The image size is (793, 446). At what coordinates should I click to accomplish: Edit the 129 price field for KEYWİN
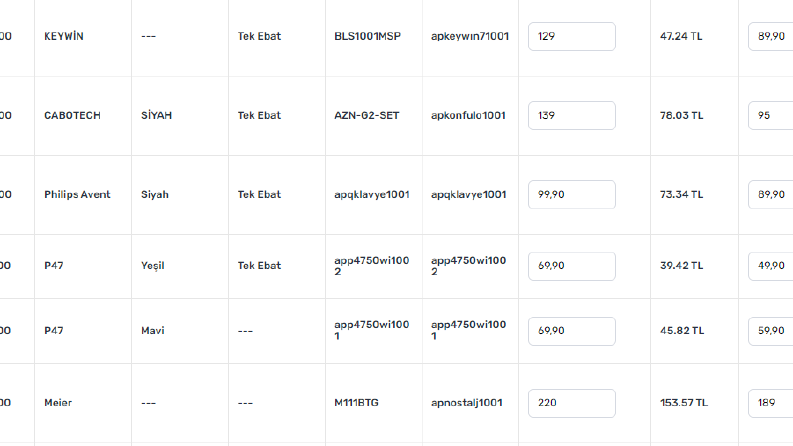571,36
